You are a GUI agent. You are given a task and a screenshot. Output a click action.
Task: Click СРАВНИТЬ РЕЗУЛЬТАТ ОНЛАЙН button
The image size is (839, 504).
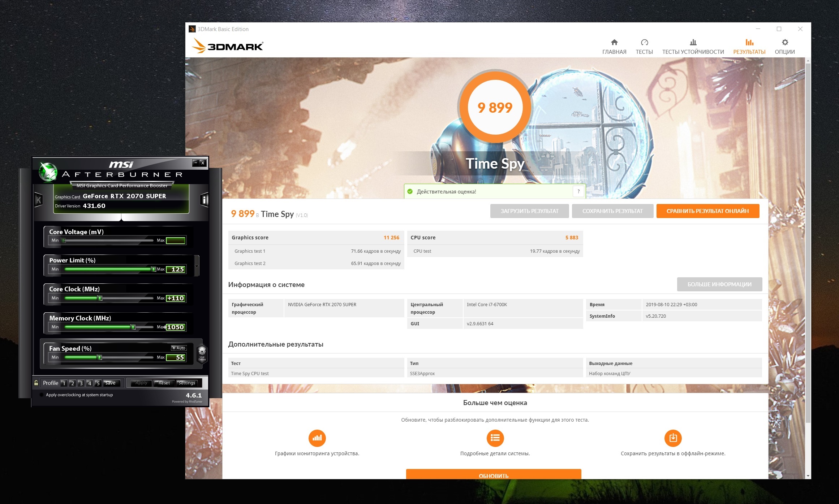[707, 211]
